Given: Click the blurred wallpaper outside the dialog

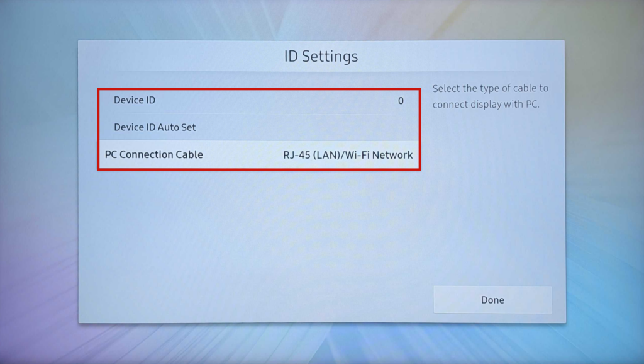Looking at the screenshot, I should tap(38, 189).
